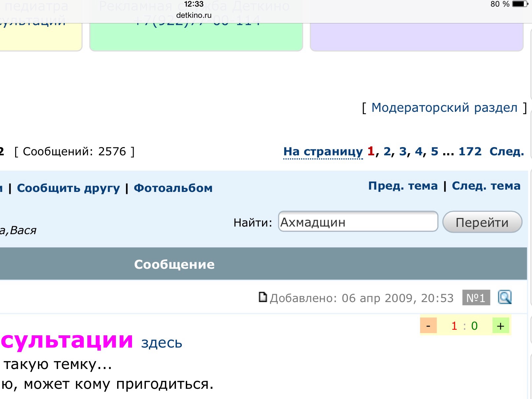Click the След. next page link

507,151
